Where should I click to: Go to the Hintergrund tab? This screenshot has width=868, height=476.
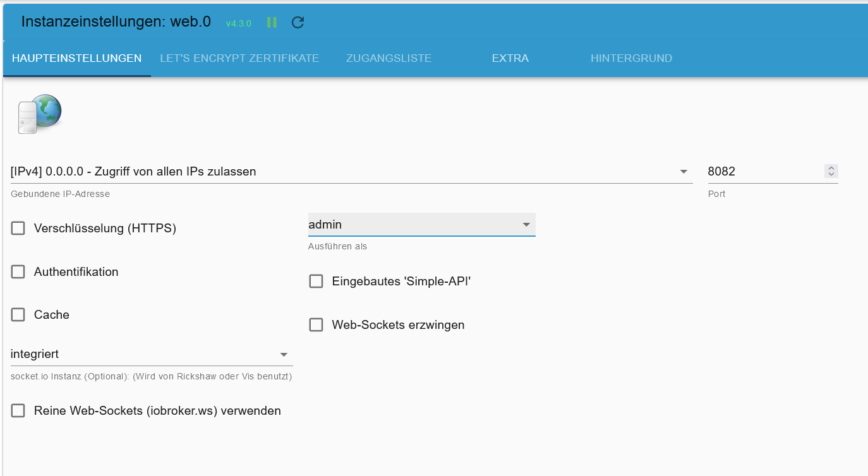click(631, 59)
